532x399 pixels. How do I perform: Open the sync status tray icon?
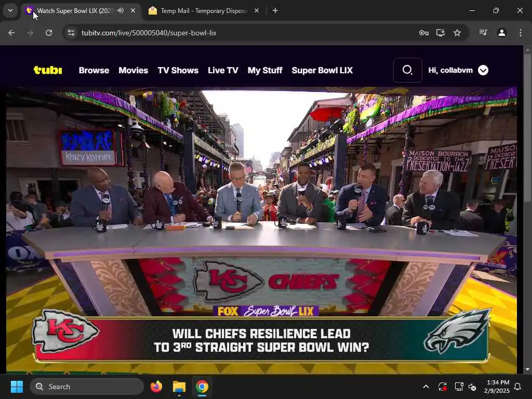[x=443, y=387]
